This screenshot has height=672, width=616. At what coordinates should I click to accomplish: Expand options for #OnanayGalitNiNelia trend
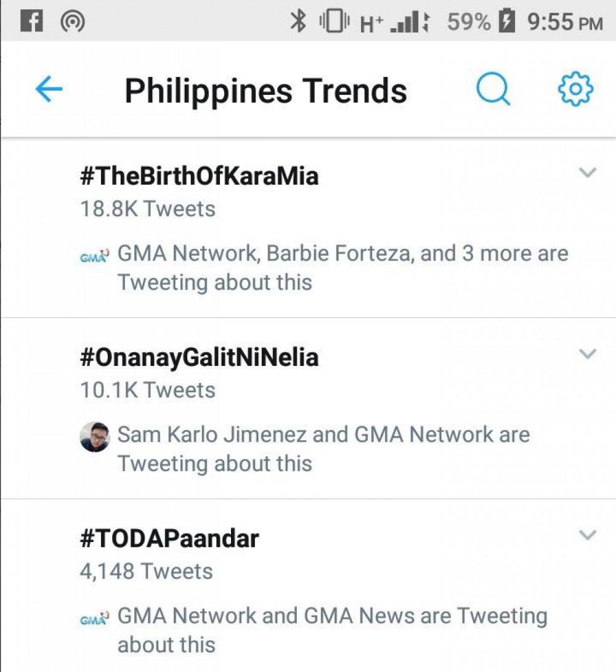(x=588, y=354)
